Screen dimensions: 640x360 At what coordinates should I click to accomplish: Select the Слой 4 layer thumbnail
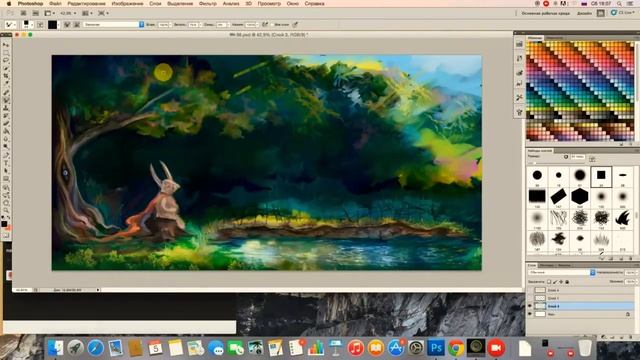[x=540, y=290]
